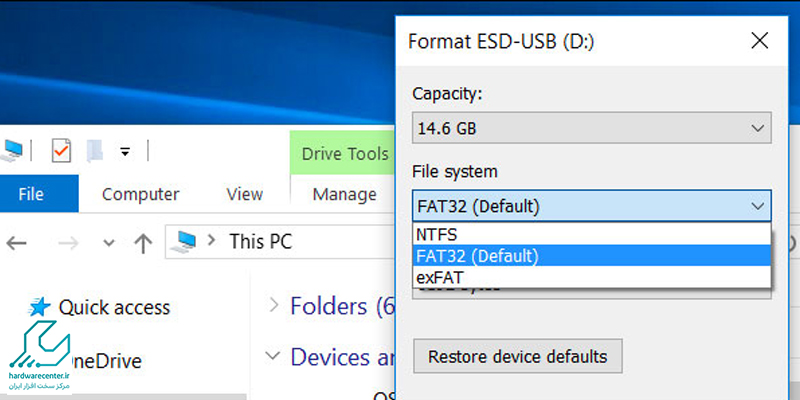Open the recent locations chevron dropdown
The height and width of the screenshot is (400, 800).
pyautogui.click(x=108, y=243)
